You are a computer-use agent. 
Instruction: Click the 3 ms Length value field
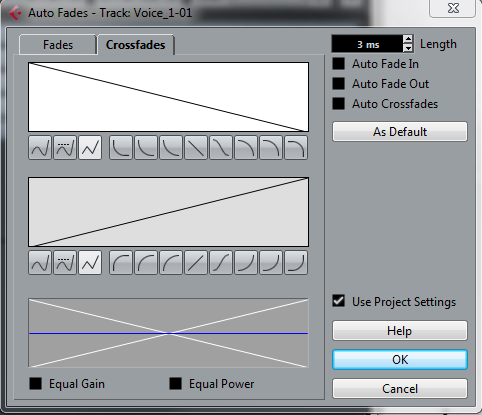368,44
